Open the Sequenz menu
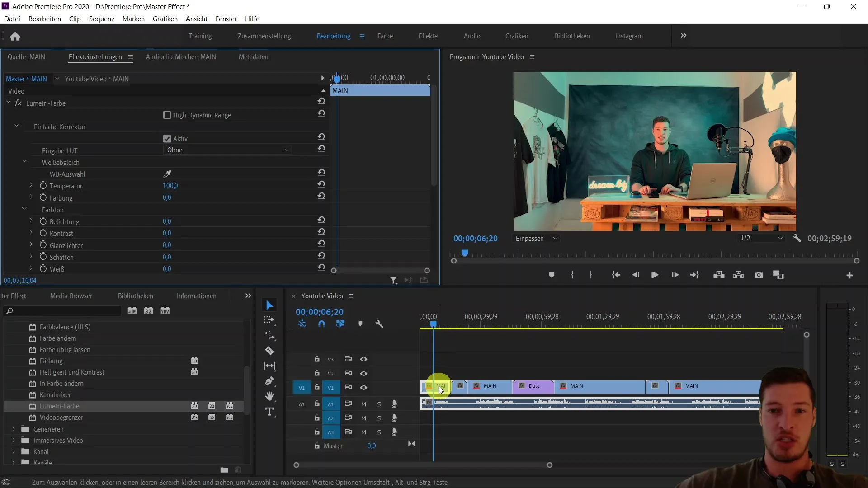Viewport: 868px width, 488px height. pyautogui.click(x=102, y=19)
